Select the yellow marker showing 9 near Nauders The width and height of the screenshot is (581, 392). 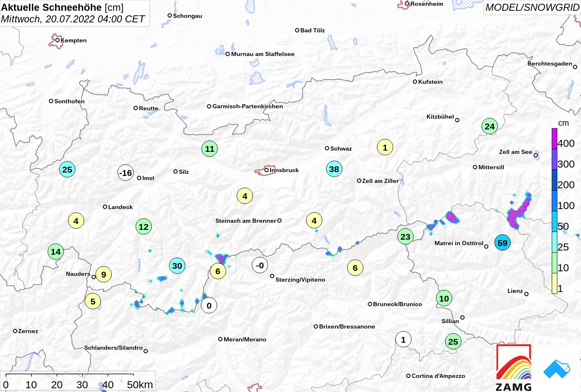click(104, 274)
